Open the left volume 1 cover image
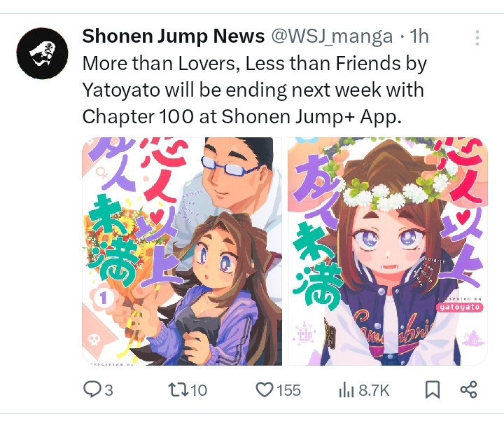The height and width of the screenshot is (421, 504). [x=182, y=251]
